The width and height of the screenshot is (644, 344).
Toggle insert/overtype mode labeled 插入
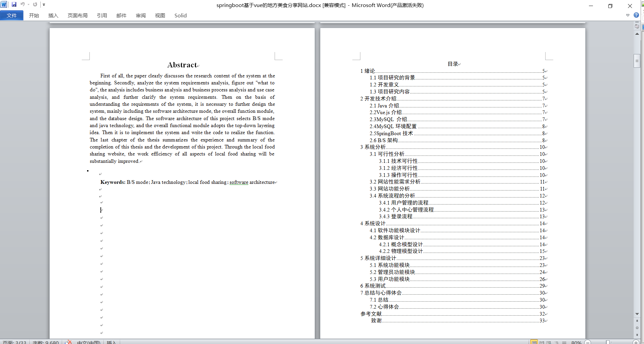pos(111,342)
